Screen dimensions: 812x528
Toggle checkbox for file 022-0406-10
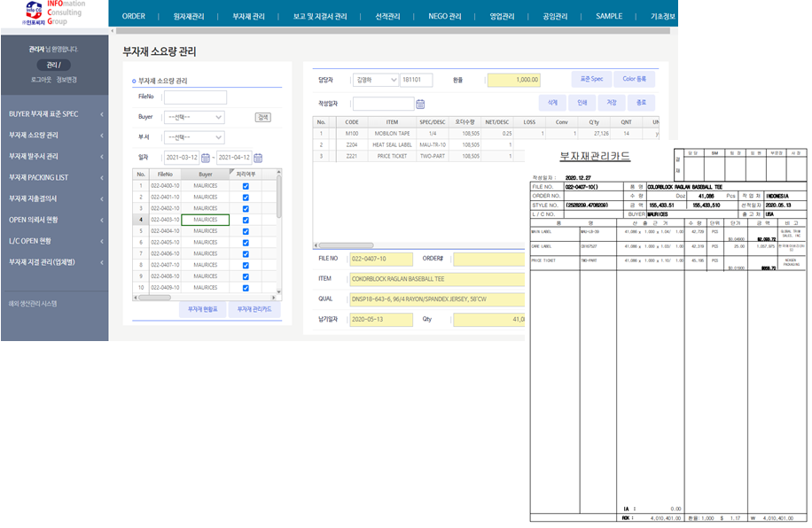[246, 254]
